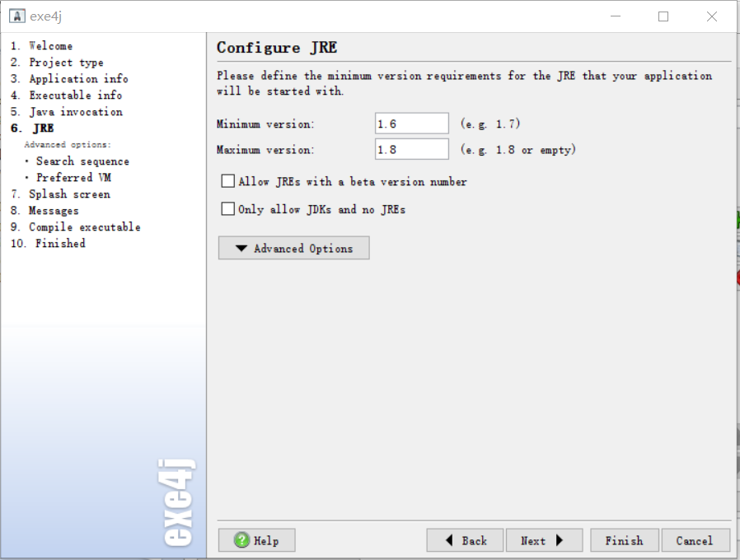Click the hint text (e.g. 1.7)
This screenshot has width=740, height=560.
(x=490, y=124)
